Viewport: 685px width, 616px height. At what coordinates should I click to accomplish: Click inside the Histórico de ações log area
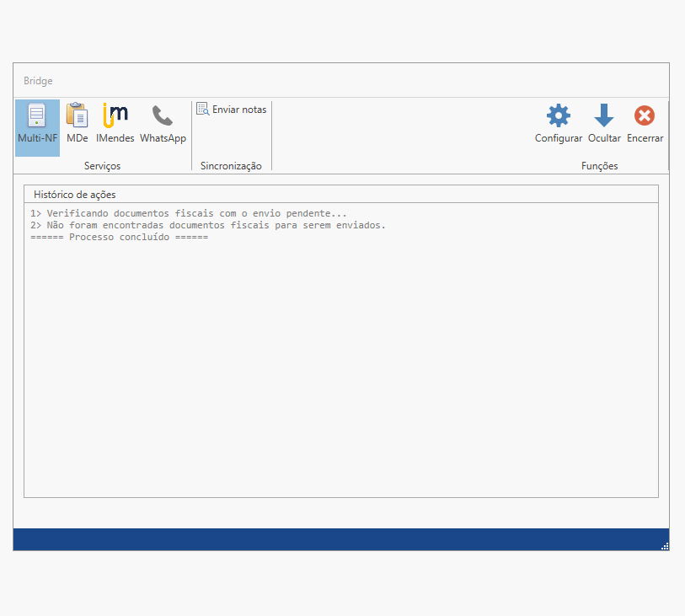(x=340, y=350)
